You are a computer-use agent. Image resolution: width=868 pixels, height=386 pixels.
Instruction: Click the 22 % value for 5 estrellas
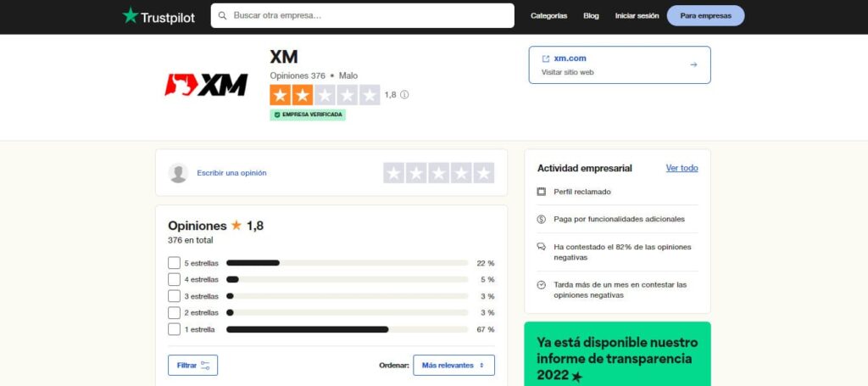click(485, 263)
